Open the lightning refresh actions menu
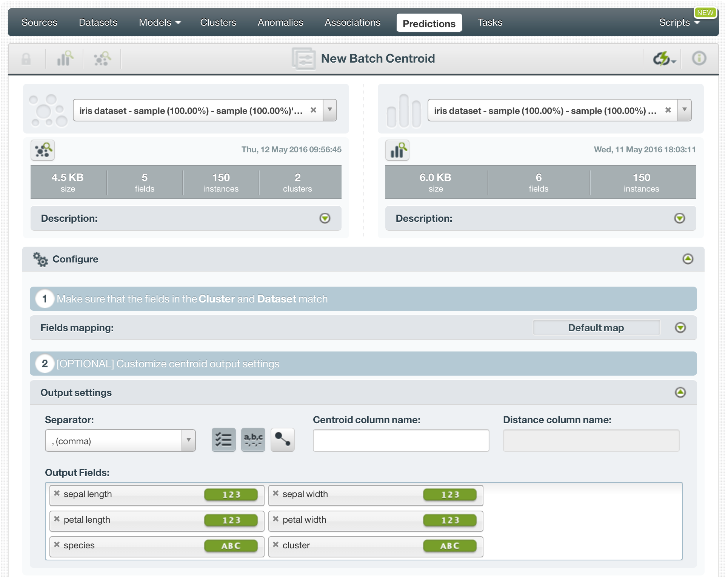The width and height of the screenshot is (728, 577). click(664, 58)
